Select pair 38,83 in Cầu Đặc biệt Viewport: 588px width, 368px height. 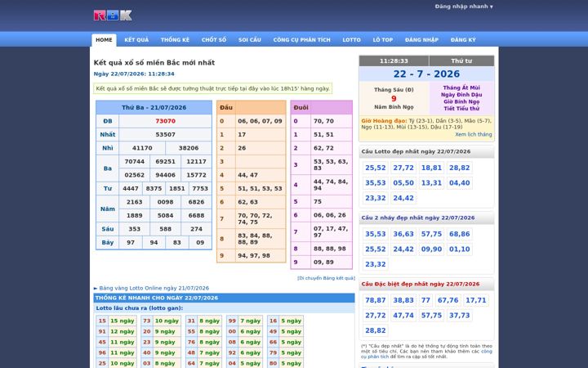point(403,300)
